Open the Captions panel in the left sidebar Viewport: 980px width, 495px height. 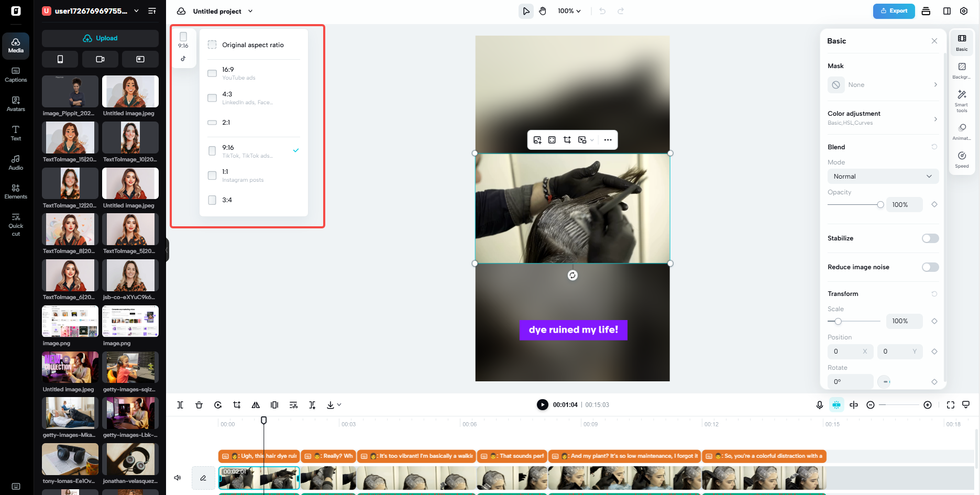[x=16, y=74]
